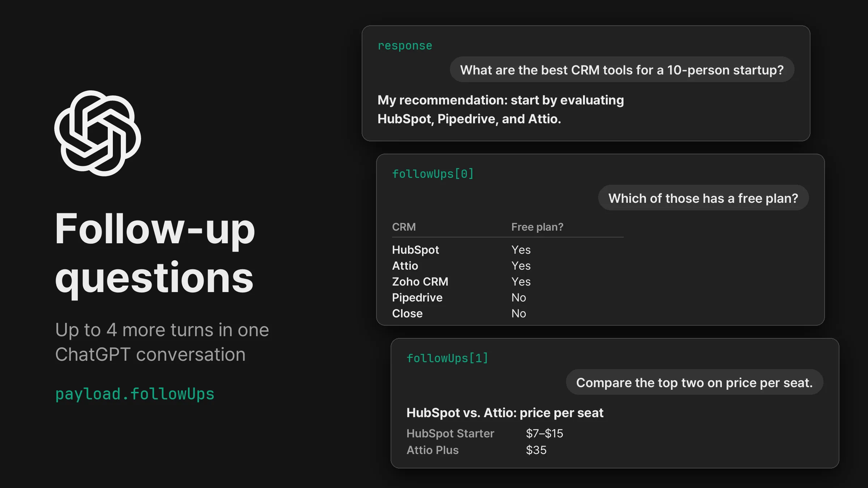Click the green 'response' label
This screenshot has height=488, width=868.
point(405,46)
